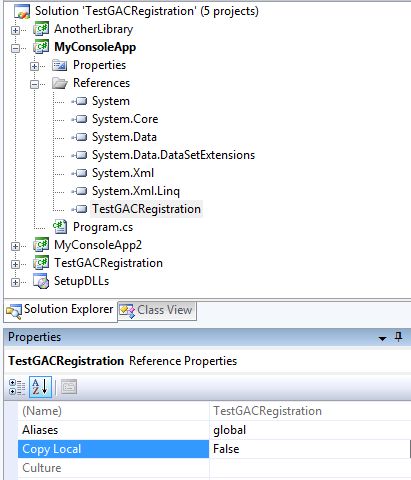Select the MyConsoleApp project label
Screen dimensions: 411x480
(95, 47)
